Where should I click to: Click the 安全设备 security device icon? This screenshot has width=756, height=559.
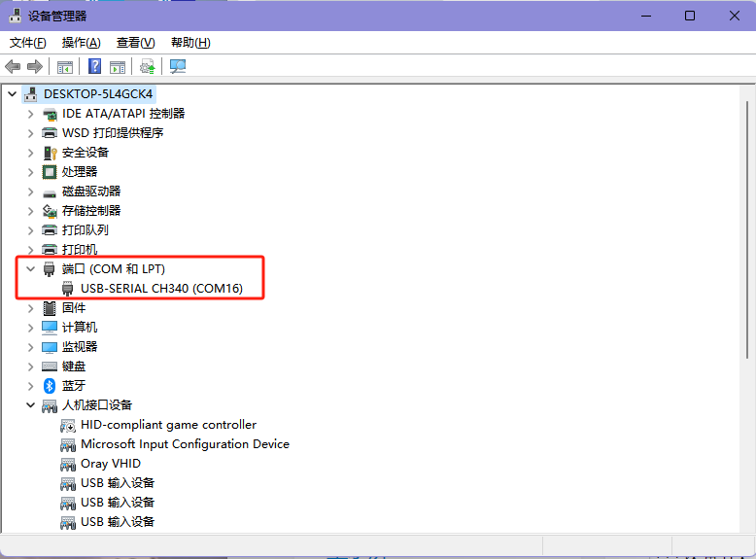pos(50,153)
